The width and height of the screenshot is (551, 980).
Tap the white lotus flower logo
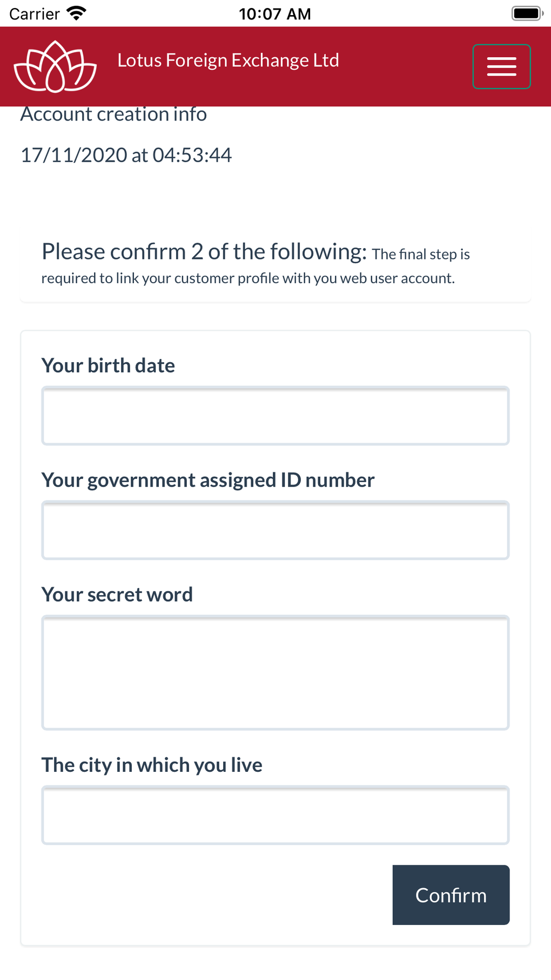point(55,67)
